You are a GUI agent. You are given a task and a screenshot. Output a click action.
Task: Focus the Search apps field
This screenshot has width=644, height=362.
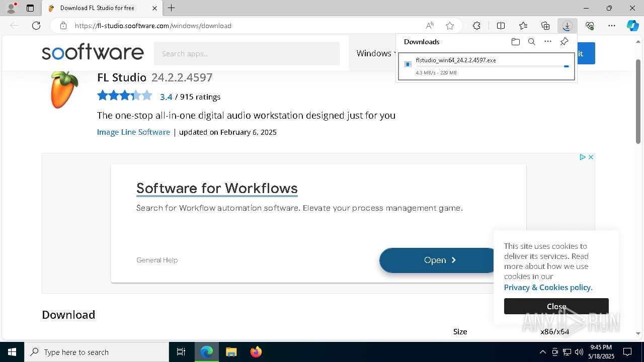point(247,53)
